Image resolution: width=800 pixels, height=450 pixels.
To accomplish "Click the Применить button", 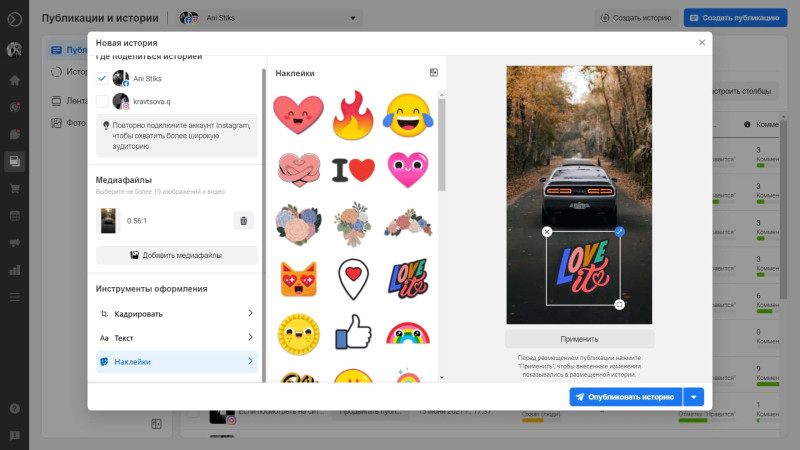I will click(x=579, y=339).
